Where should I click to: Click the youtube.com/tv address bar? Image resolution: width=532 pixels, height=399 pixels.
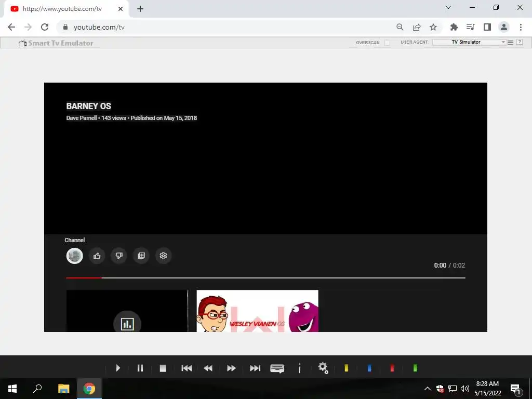224,27
